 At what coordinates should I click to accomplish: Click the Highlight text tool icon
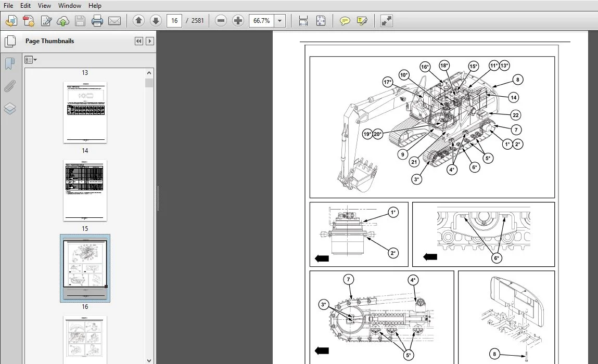(x=362, y=21)
